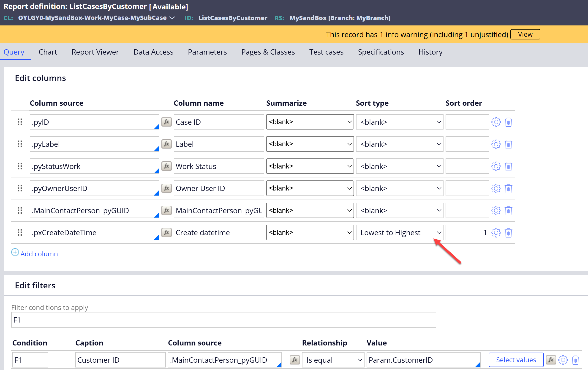This screenshot has width=588, height=370.
Task: Grab drag handle of .pyID row
Action: [20, 122]
